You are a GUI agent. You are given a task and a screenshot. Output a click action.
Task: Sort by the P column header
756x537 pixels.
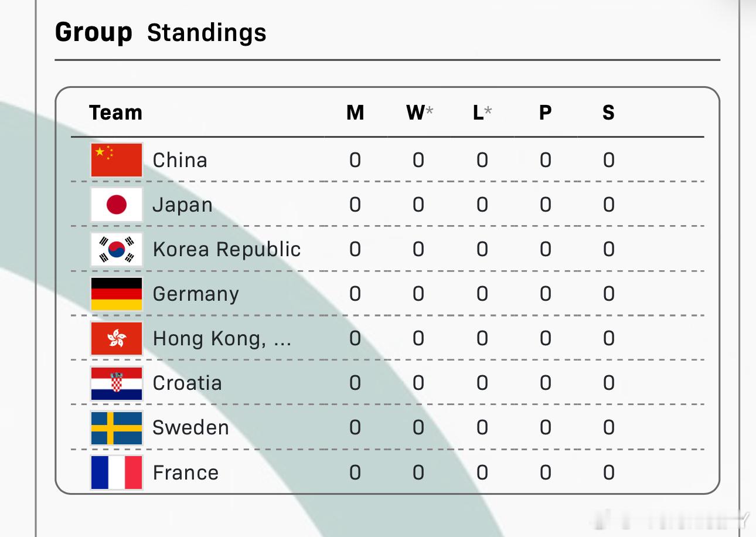tap(545, 112)
